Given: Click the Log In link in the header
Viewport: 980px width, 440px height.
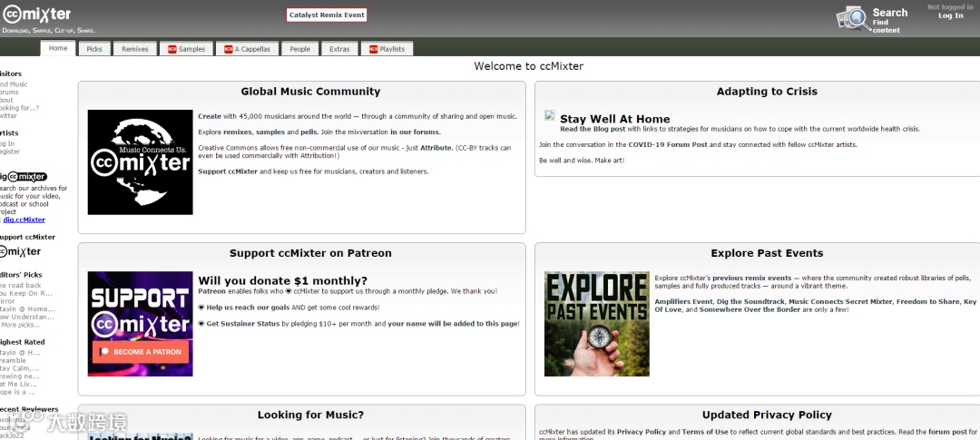Looking at the screenshot, I should pos(951,15).
